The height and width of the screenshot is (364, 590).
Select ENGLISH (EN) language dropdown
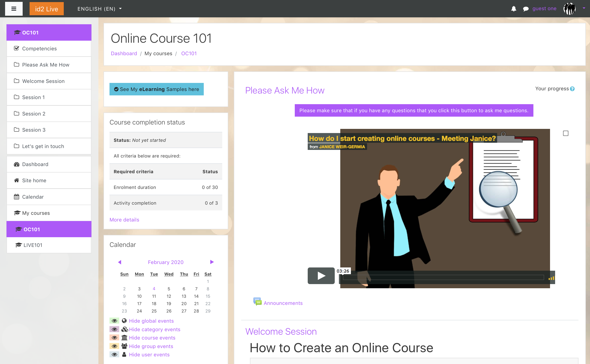coord(100,8)
